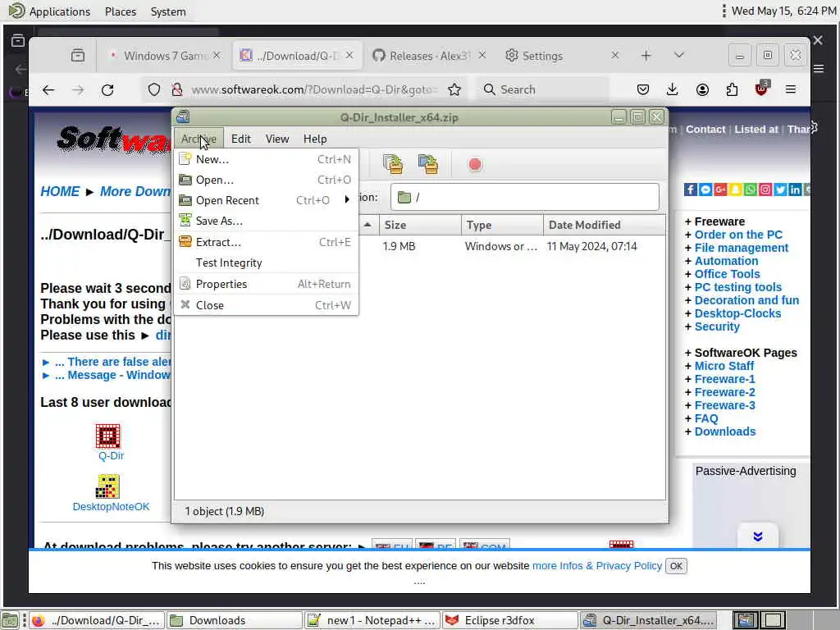The image size is (840, 630).
Task: Open the account profile icon
Action: tap(702, 89)
